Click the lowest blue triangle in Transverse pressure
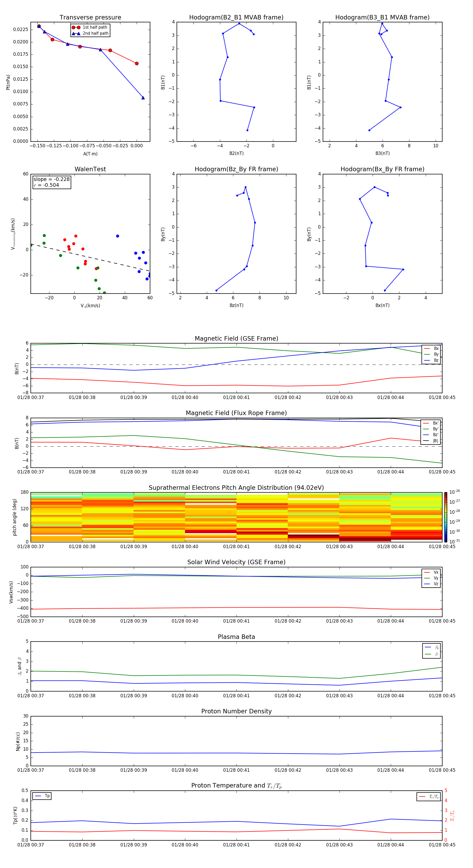 click(143, 98)
